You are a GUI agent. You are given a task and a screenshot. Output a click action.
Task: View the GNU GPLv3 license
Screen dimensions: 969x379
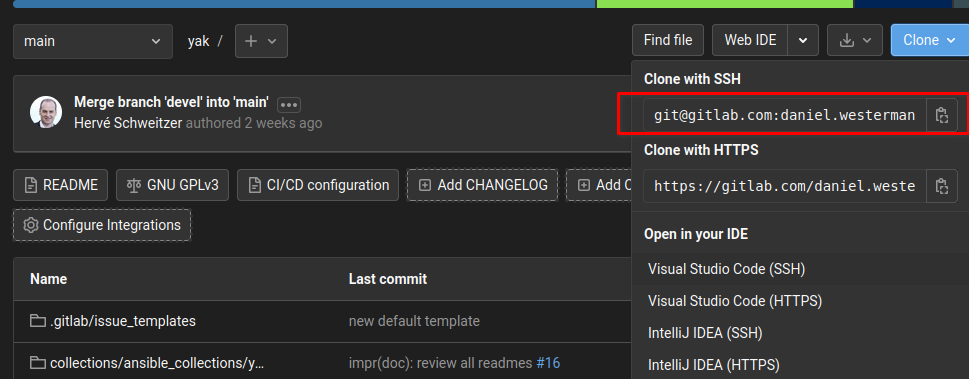172,185
